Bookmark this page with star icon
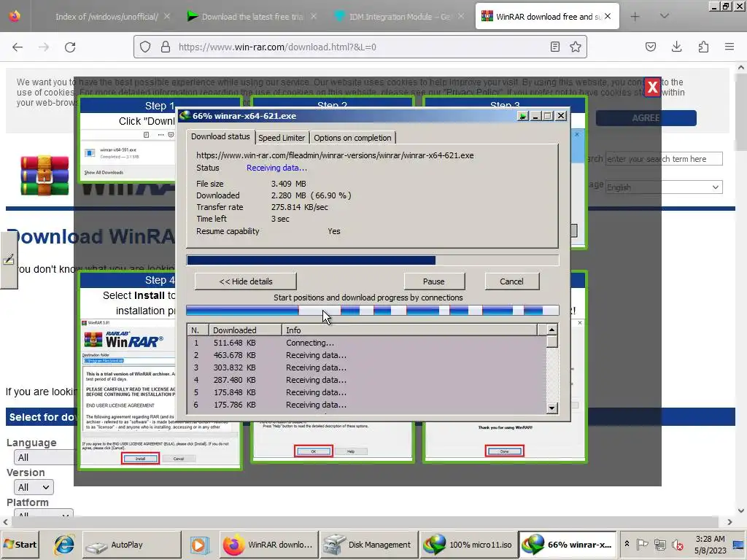Viewport: 747px width, 560px height. [x=576, y=47]
